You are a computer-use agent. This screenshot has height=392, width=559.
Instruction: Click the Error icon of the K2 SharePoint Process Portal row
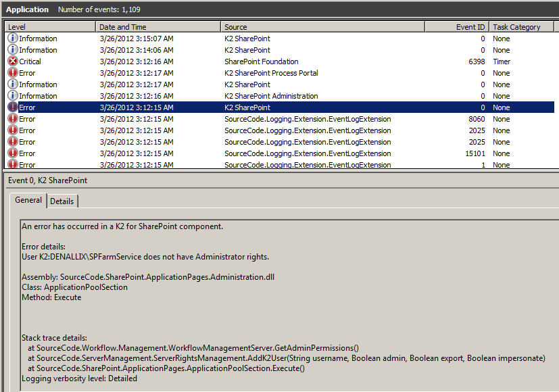point(12,73)
